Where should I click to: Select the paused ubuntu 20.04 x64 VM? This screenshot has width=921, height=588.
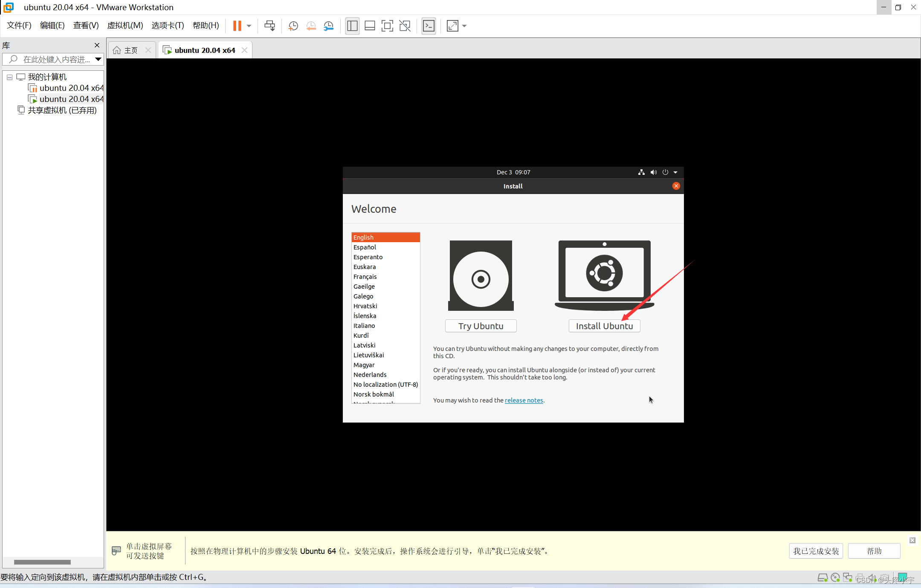pyautogui.click(x=66, y=88)
